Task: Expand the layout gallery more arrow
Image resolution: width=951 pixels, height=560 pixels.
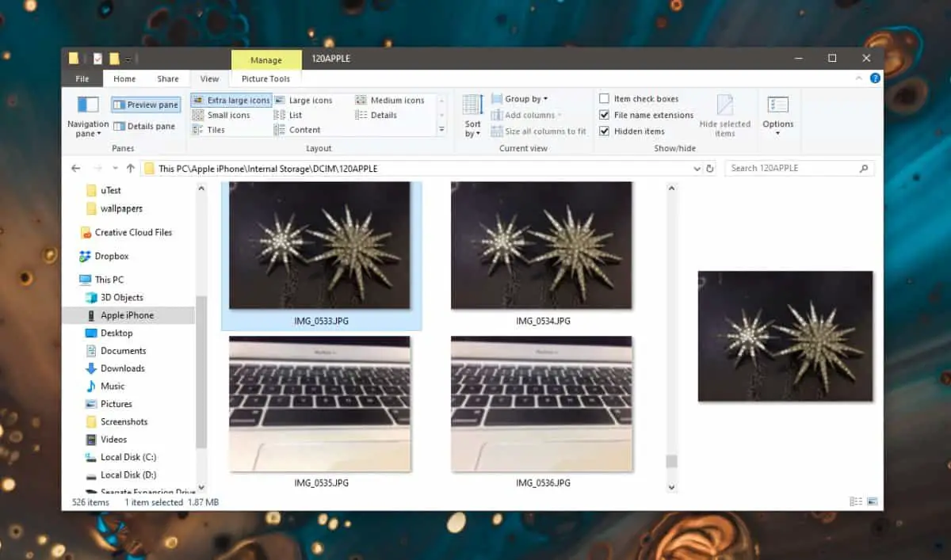Action: point(442,129)
